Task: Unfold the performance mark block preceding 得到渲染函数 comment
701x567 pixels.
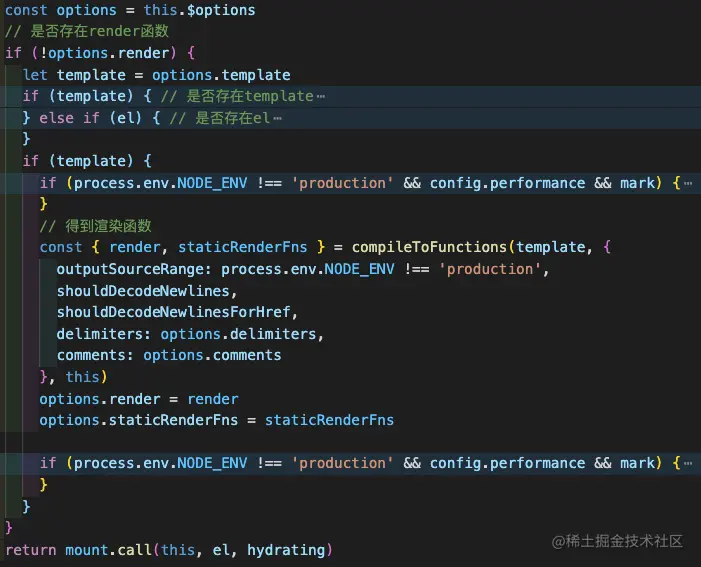Action: tap(688, 183)
